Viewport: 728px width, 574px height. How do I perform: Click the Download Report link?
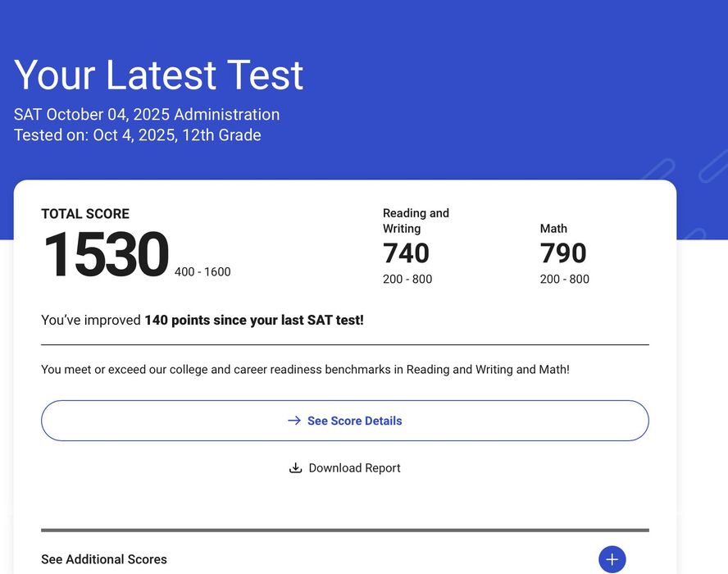(x=354, y=468)
